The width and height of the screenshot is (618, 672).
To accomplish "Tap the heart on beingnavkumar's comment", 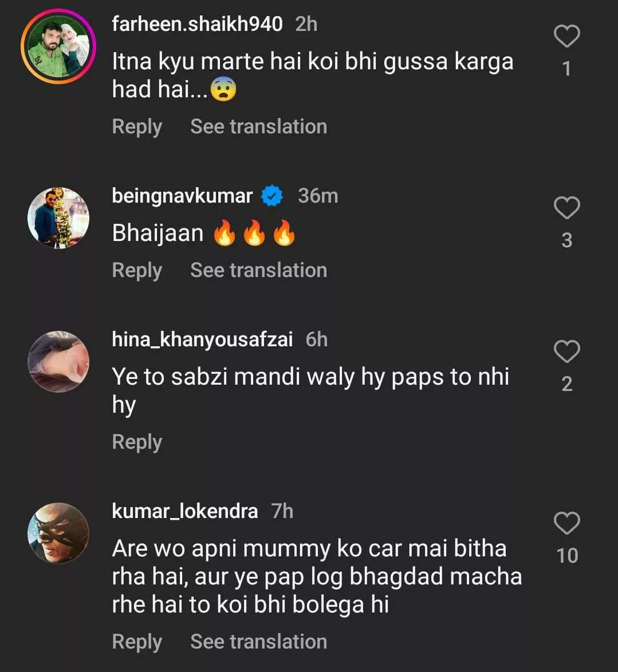I will coord(566,208).
